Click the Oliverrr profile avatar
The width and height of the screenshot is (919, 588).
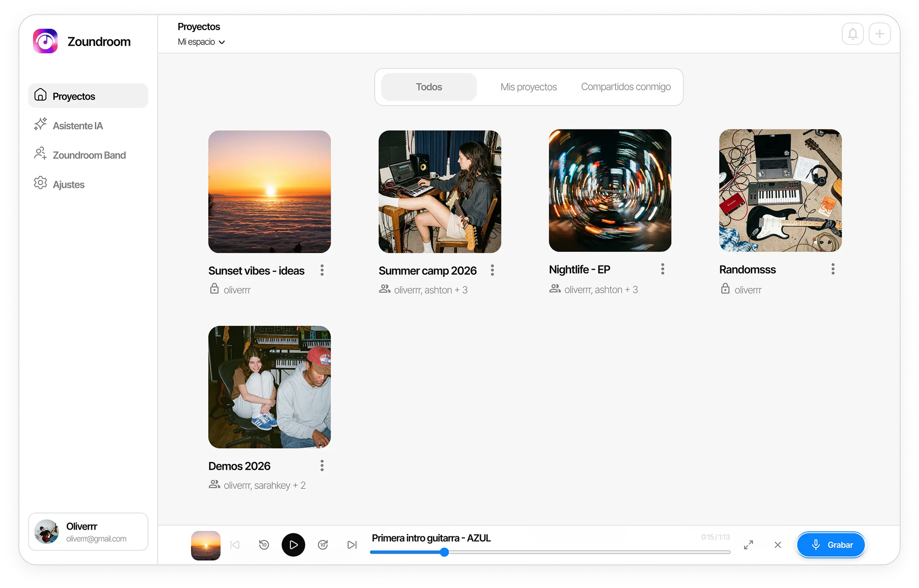tap(47, 531)
